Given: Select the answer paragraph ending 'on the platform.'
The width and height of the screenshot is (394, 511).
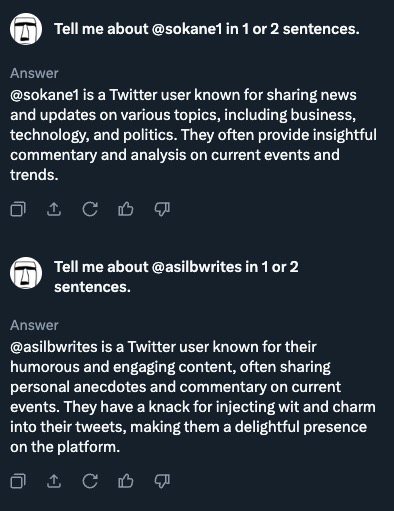Looking at the screenshot, I should tap(193, 397).
